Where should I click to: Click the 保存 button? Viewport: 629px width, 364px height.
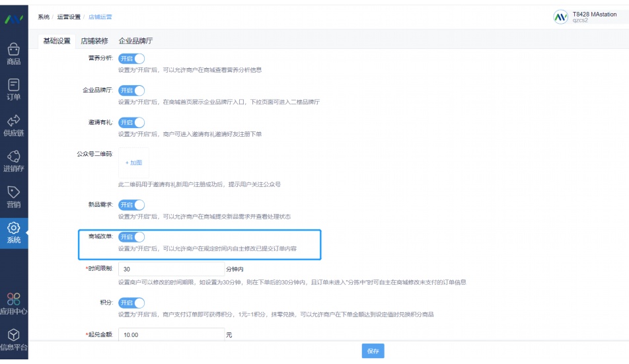click(x=373, y=351)
